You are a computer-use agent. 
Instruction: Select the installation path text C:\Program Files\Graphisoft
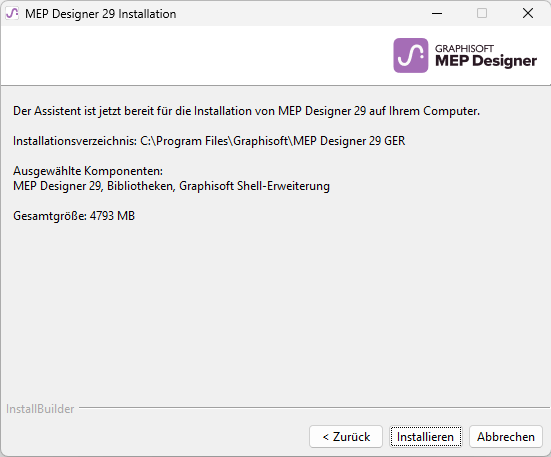click(214, 141)
